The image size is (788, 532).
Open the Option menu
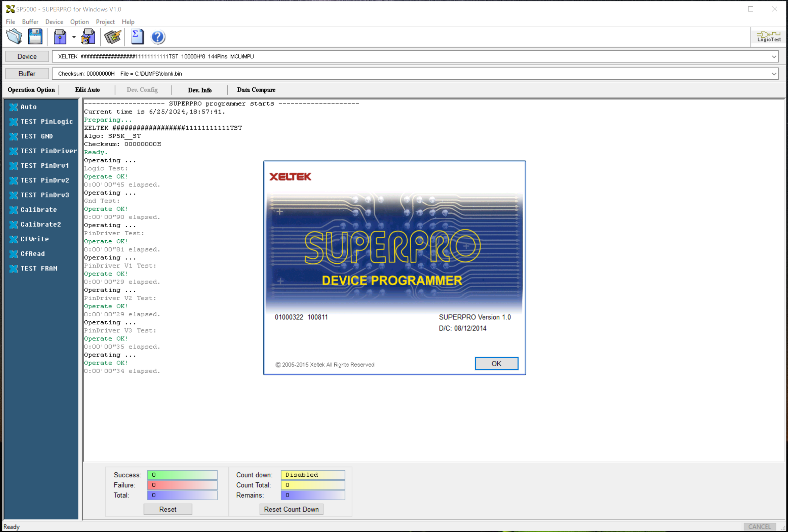(79, 22)
